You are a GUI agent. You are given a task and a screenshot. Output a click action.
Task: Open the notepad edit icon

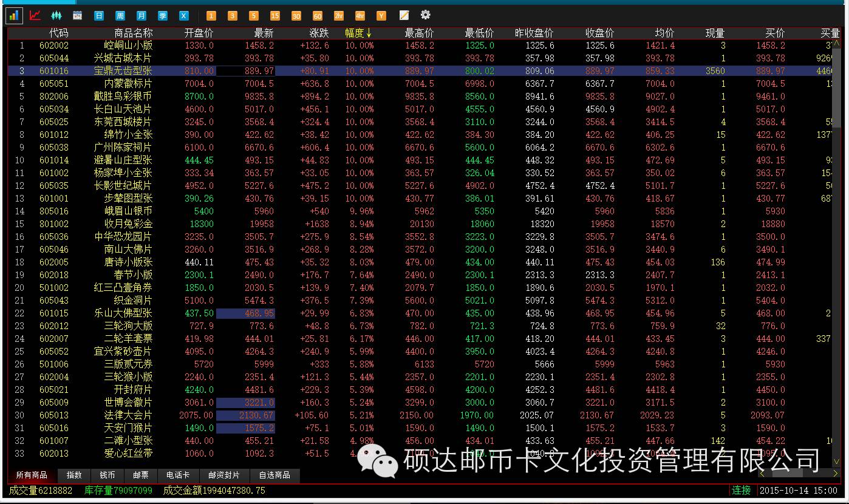click(x=404, y=15)
